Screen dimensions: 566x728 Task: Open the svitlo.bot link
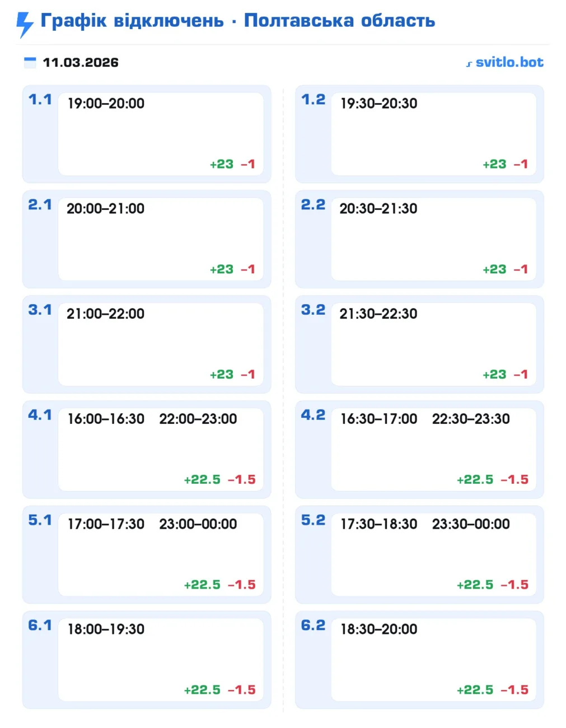[509, 62]
